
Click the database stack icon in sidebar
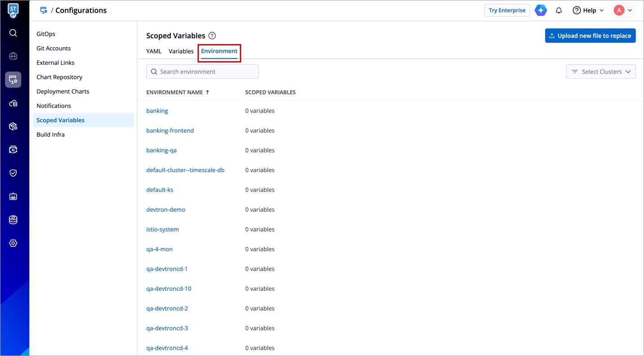pyautogui.click(x=13, y=220)
